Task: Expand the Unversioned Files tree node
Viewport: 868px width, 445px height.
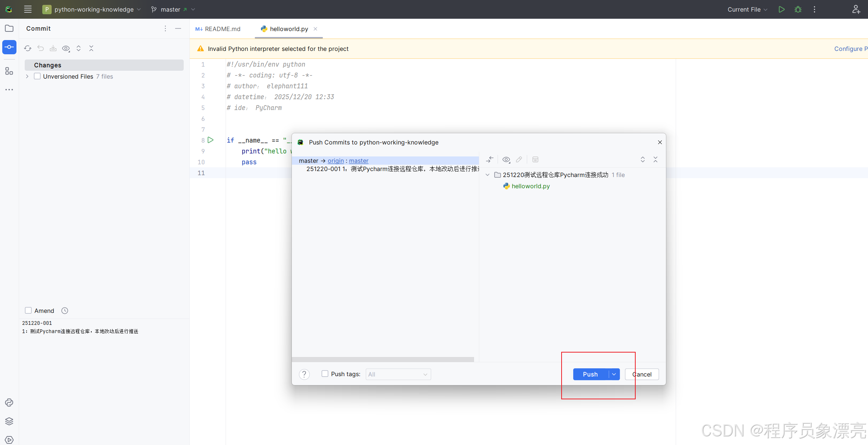Action: (x=27, y=76)
